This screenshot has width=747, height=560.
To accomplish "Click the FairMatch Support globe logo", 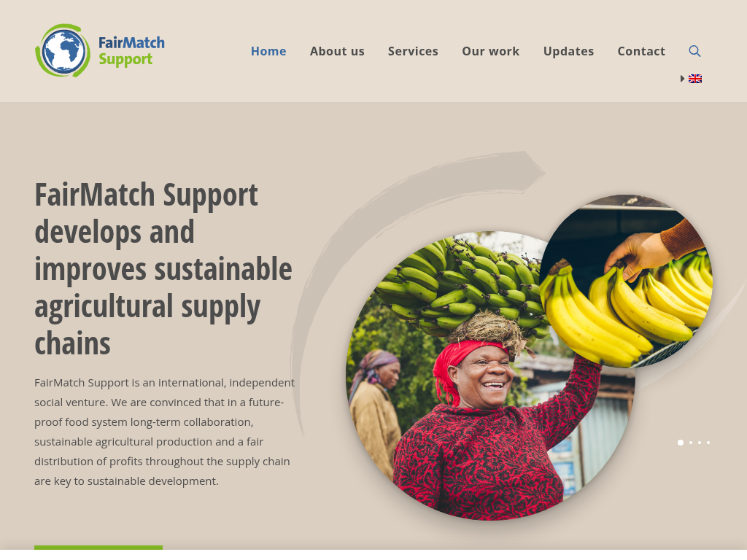I will click(x=63, y=50).
